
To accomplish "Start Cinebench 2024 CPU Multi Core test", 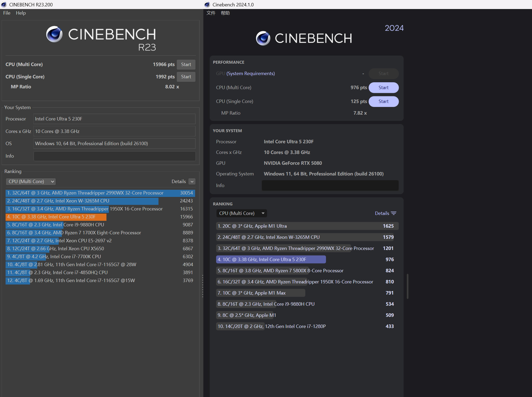I will point(383,88).
